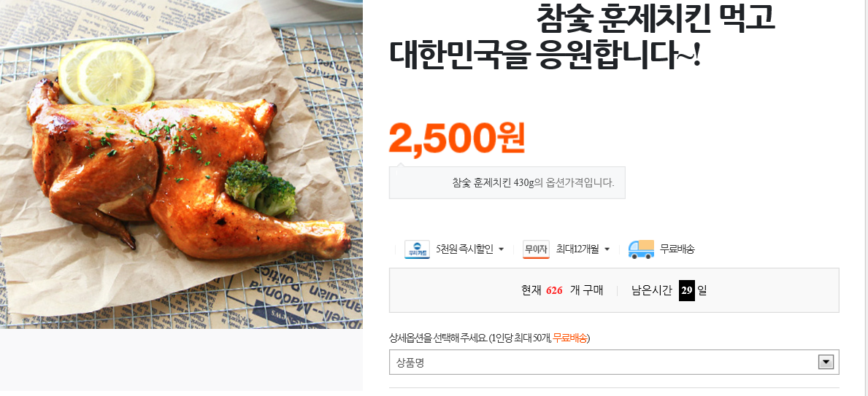Click the 참숯 훈제치킨 430g option price note

[533, 182]
